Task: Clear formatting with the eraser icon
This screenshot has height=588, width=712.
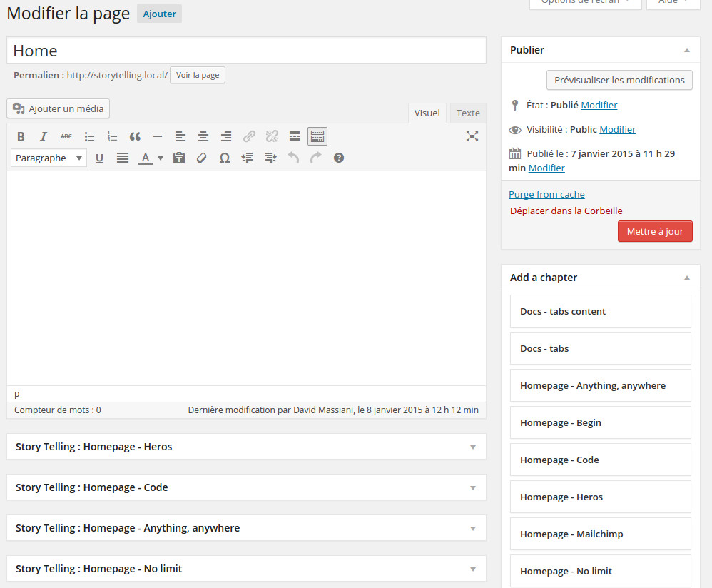Action: click(x=202, y=158)
